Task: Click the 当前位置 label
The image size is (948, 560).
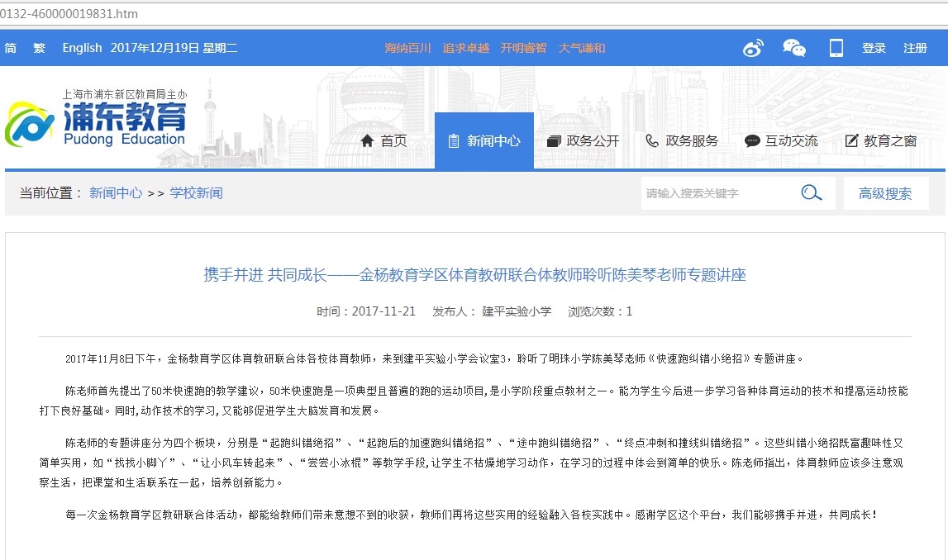Action: click(x=51, y=192)
